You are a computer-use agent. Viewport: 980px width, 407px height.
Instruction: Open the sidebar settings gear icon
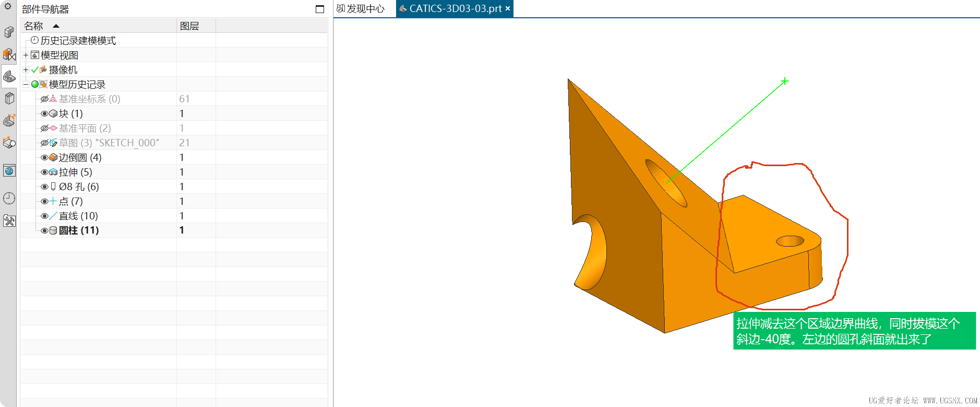[x=8, y=6]
